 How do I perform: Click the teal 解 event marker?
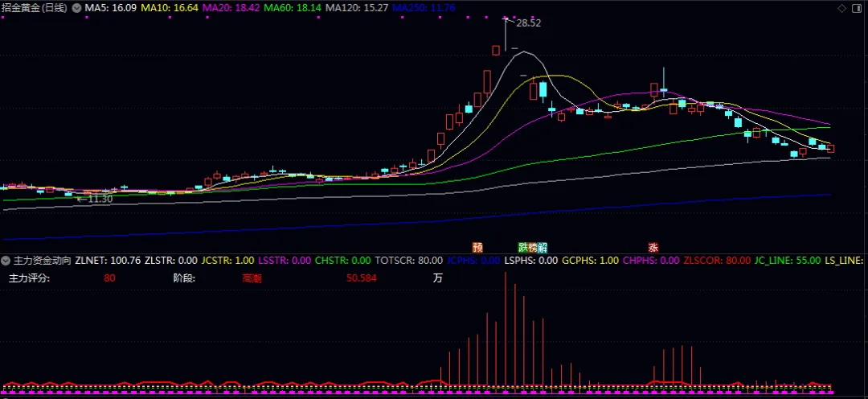542,247
